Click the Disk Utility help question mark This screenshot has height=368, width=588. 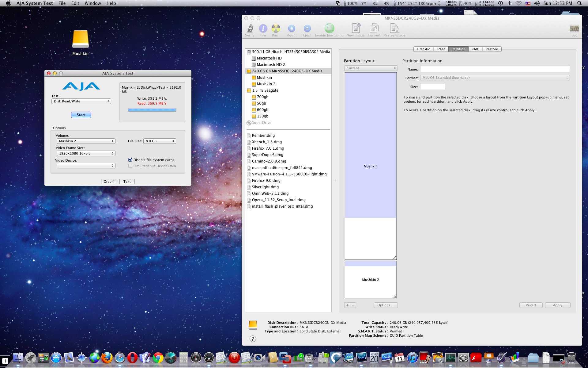click(x=253, y=339)
